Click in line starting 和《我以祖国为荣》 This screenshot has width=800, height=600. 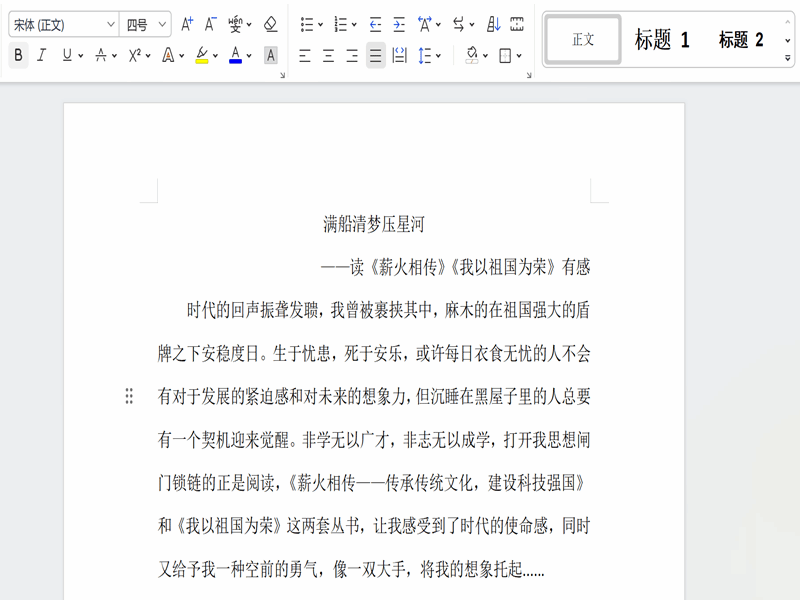[x=374, y=526]
